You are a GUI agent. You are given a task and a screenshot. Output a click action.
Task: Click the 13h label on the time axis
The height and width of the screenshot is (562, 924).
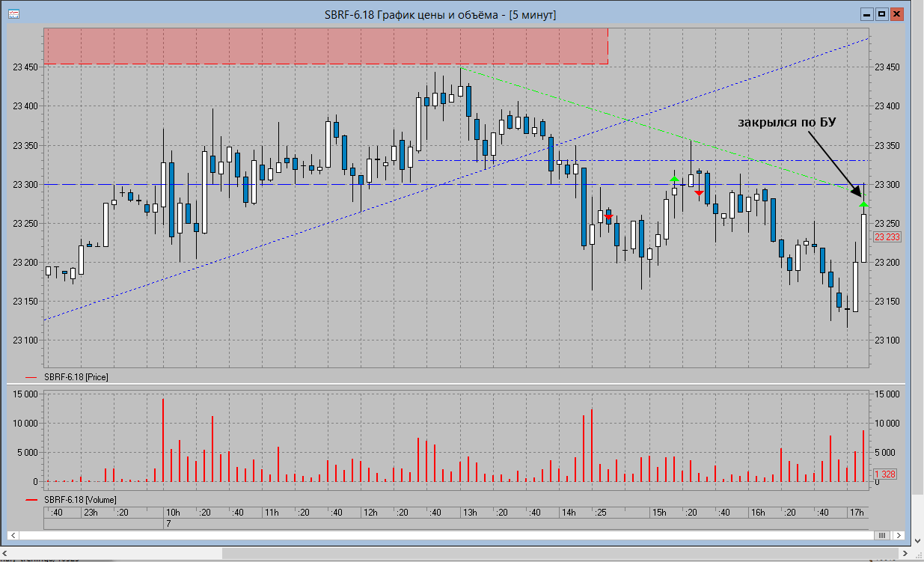(469, 513)
